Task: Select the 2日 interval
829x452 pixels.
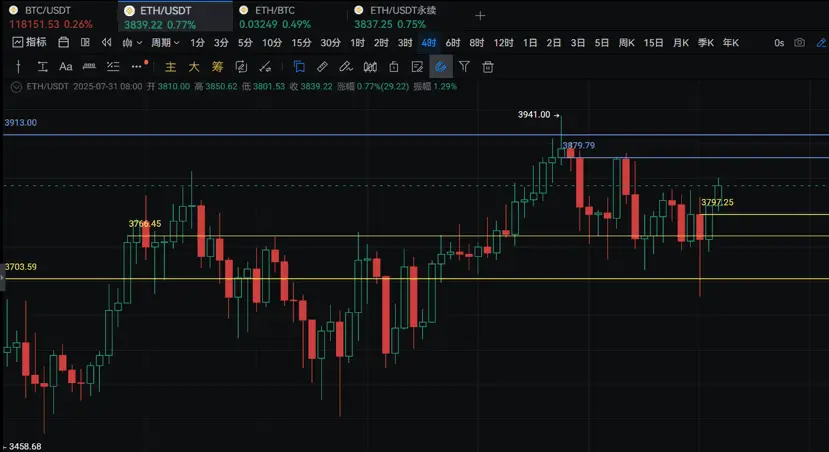Action: point(554,43)
